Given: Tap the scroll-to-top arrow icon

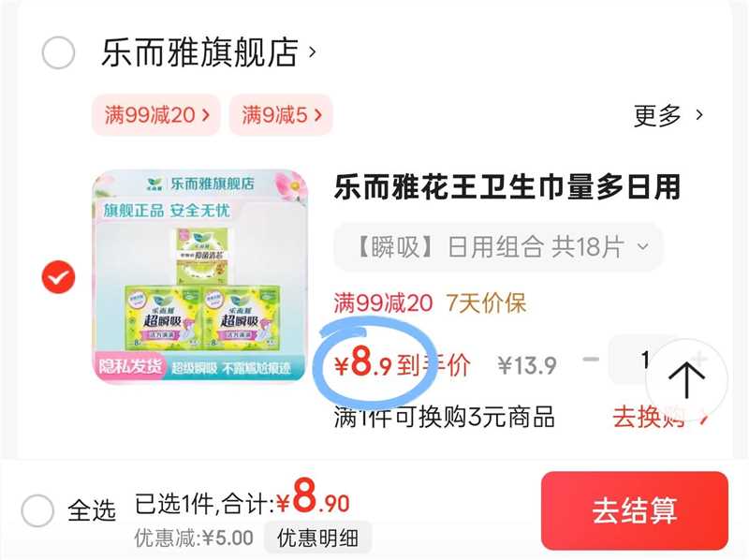Looking at the screenshot, I should point(686,380).
